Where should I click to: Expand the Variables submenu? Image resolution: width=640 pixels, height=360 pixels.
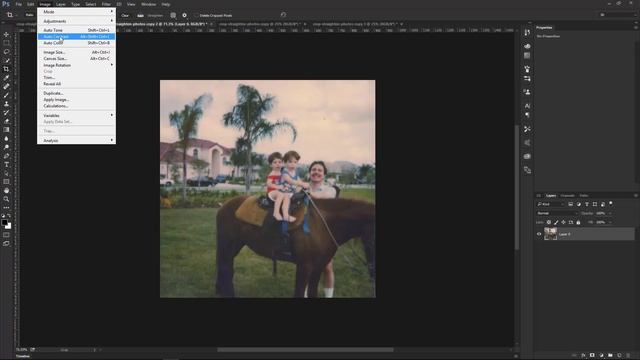pos(76,116)
